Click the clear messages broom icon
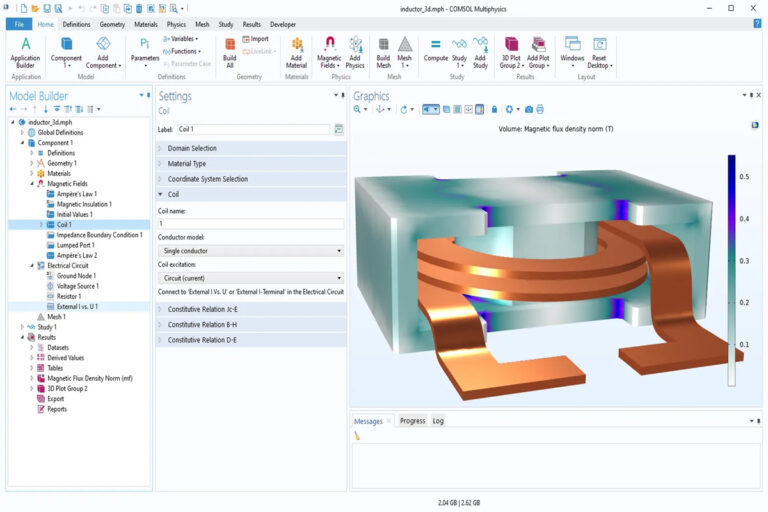This screenshot has width=768, height=512. [357, 436]
